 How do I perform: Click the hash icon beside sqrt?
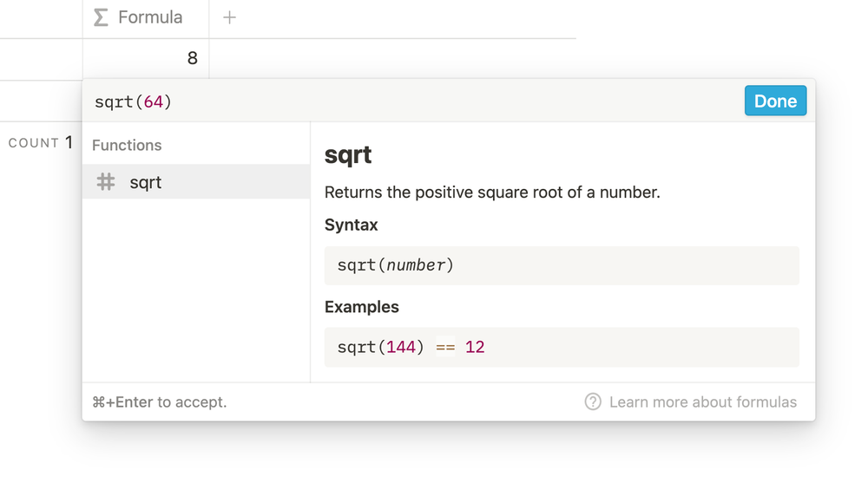106,182
